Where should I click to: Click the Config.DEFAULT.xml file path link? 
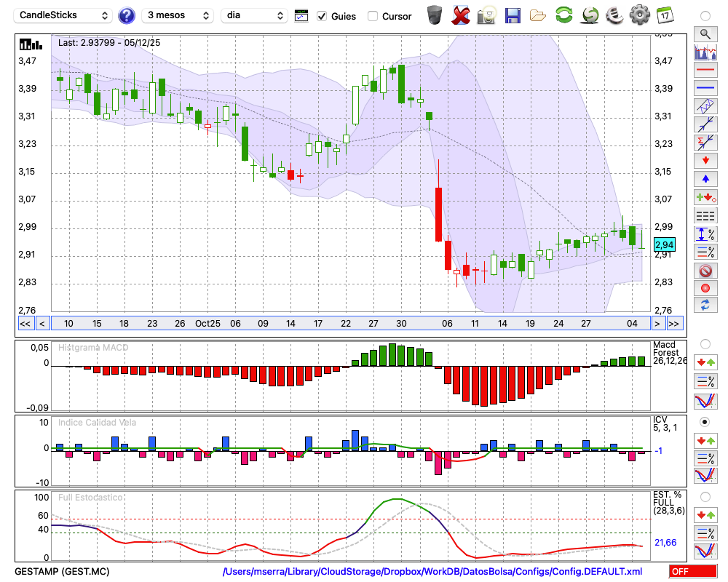pyautogui.click(x=432, y=571)
